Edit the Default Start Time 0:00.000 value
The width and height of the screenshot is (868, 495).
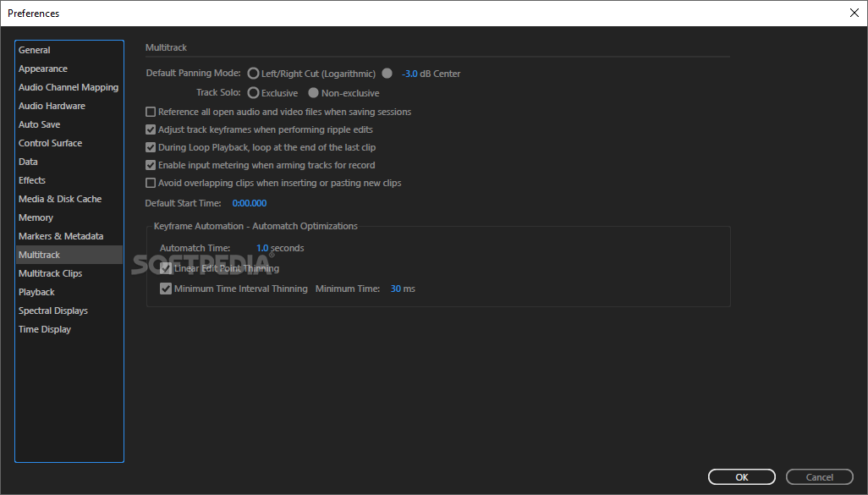pos(250,203)
